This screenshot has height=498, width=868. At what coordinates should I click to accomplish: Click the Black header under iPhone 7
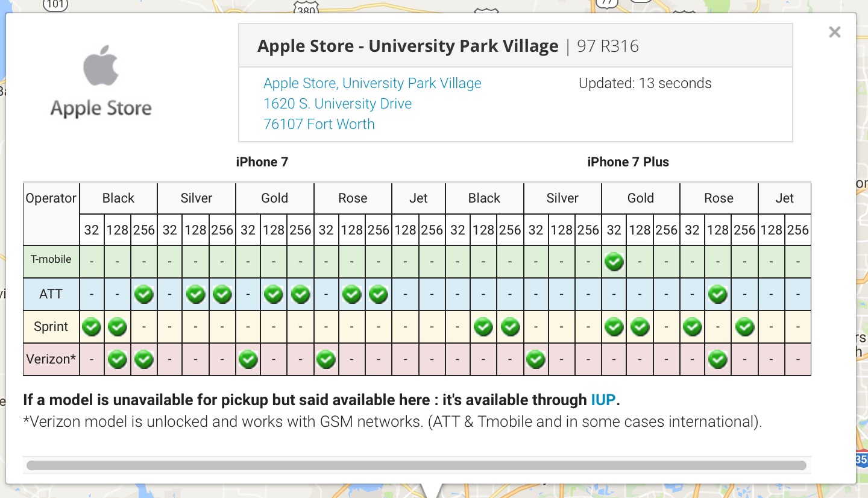[118, 198]
